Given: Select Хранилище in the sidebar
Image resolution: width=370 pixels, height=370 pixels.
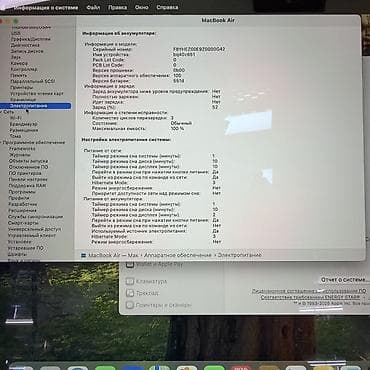Looking at the screenshot, I should point(23,100).
